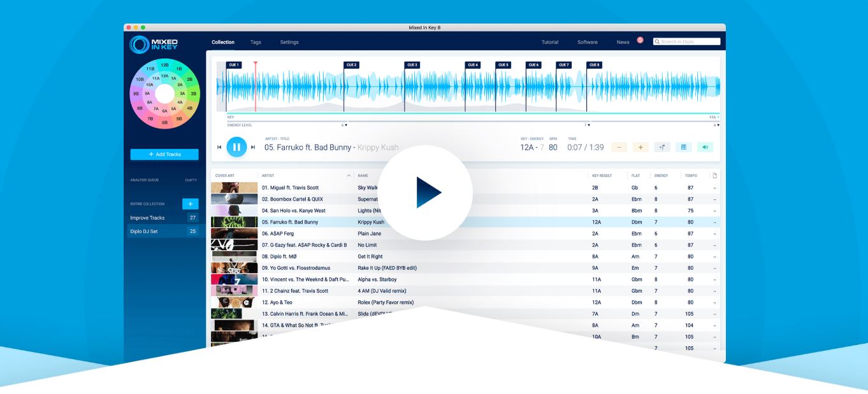Sort by the Name column header
868x394 pixels.
coord(363,176)
